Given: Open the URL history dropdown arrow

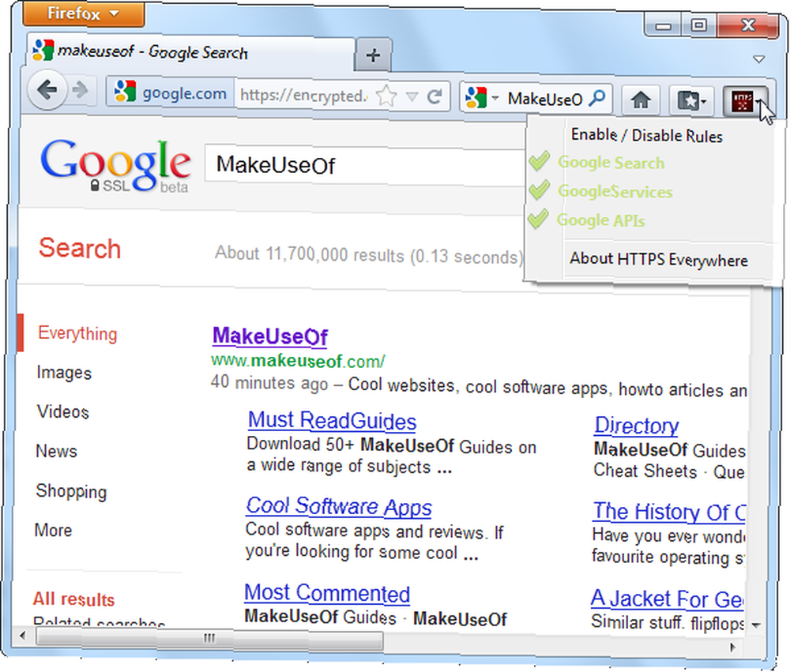Looking at the screenshot, I should [x=412, y=96].
